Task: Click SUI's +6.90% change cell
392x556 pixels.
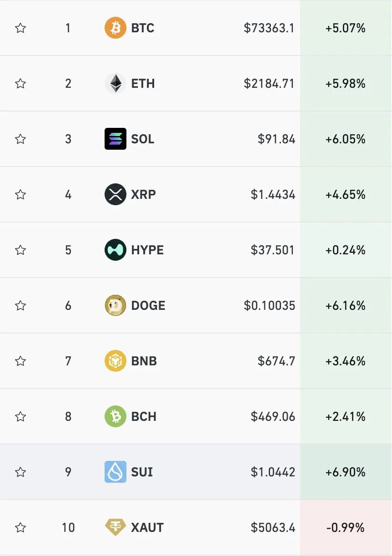Action: click(x=345, y=472)
